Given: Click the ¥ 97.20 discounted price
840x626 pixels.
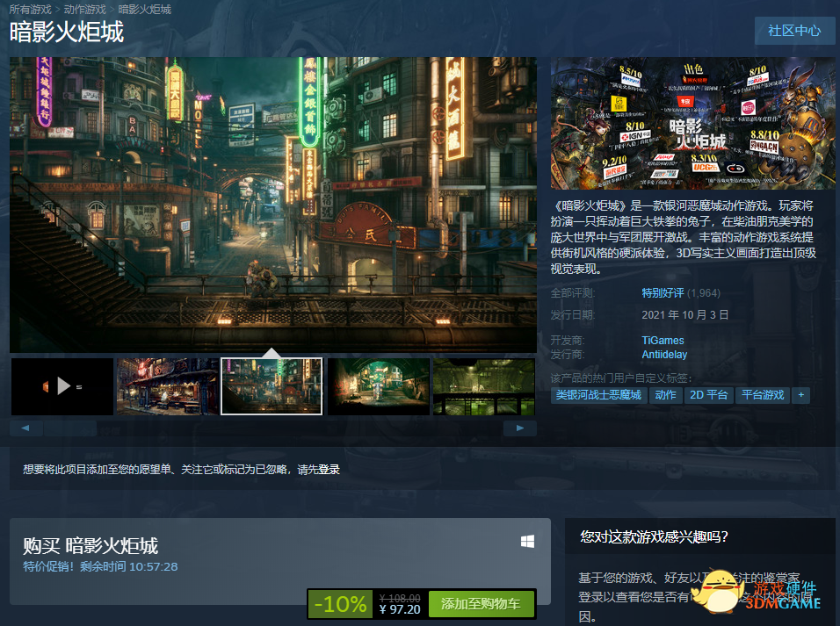Looking at the screenshot, I should tap(400, 609).
